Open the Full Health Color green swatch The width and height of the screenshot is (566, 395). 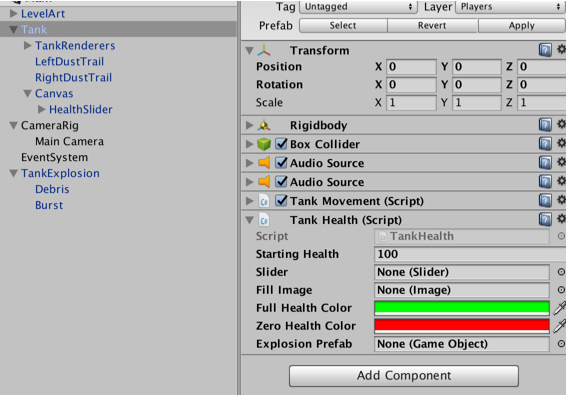pyautogui.click(x=462, y=308)
